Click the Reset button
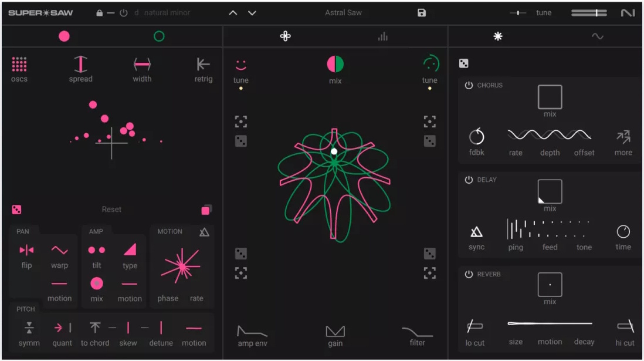The width and height of the screenshot is (644, 361). point(111,210)
